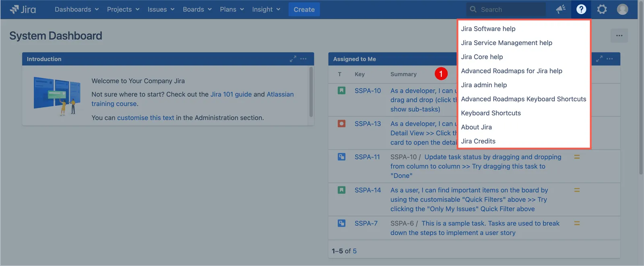Open issue key SSPA-10
644x266 pixels.
click(367, 91)
